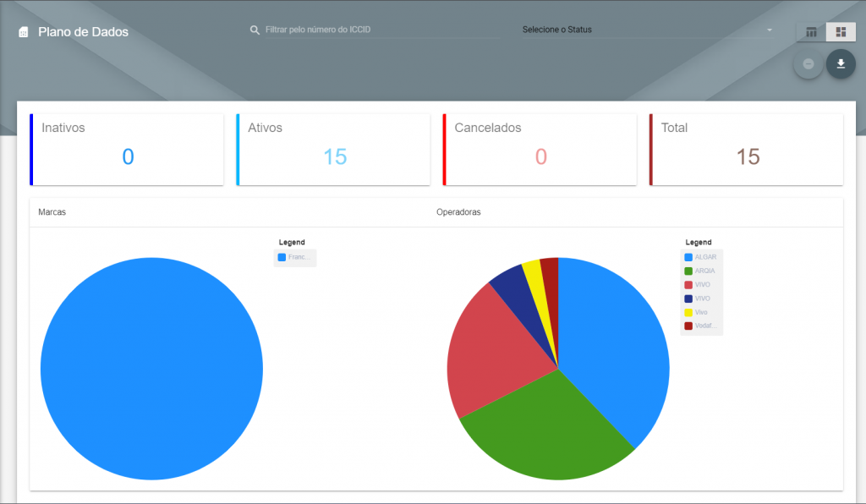
Task: Click the yellow Vivo legend swatch
Action: pyautogui.click(x=688, y=312)
